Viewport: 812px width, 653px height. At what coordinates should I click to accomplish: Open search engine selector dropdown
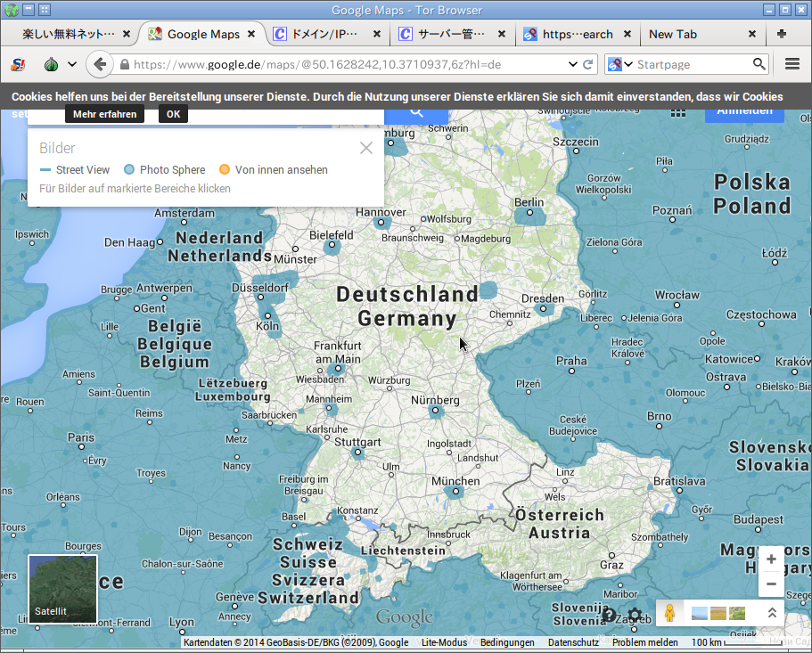point(619,64)
